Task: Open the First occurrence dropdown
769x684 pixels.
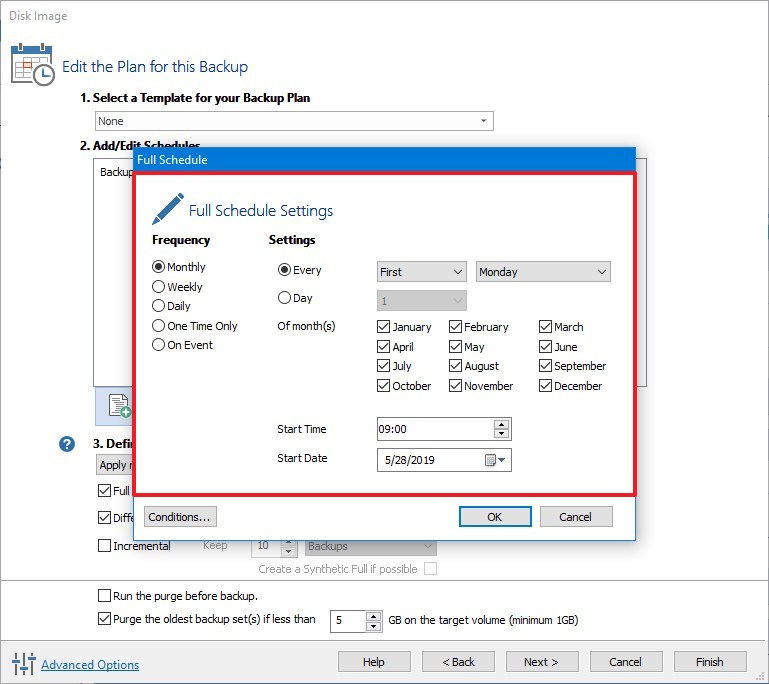Action: [421, 272]
